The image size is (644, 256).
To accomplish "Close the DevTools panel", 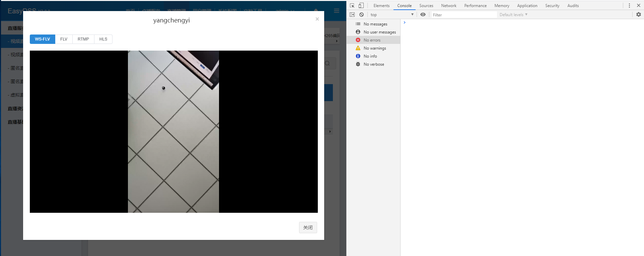I will click(639, 5).
